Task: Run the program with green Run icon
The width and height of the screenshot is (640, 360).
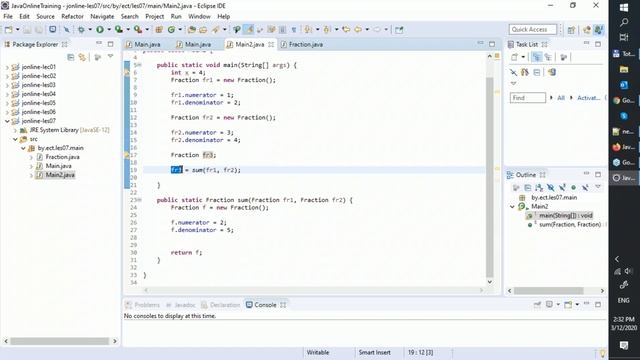Action: (x=100, y=30)
